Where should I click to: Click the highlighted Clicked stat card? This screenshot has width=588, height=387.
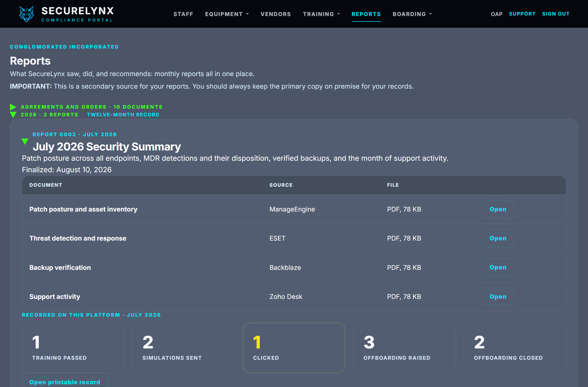click(294, 348)
